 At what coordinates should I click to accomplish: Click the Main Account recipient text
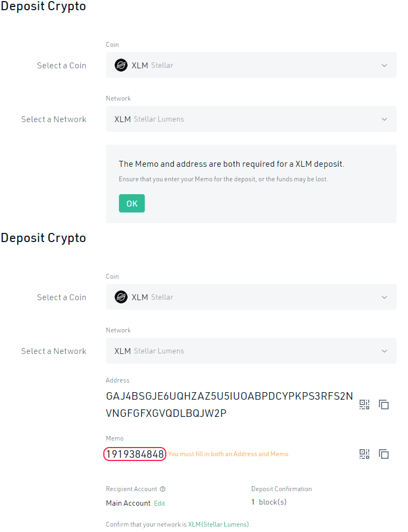(128, 503)
